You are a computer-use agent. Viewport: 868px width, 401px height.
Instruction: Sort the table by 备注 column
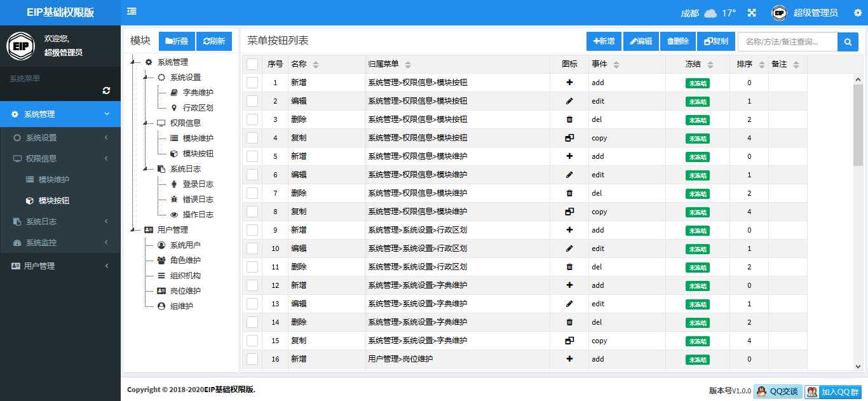[x=796, y=64]
